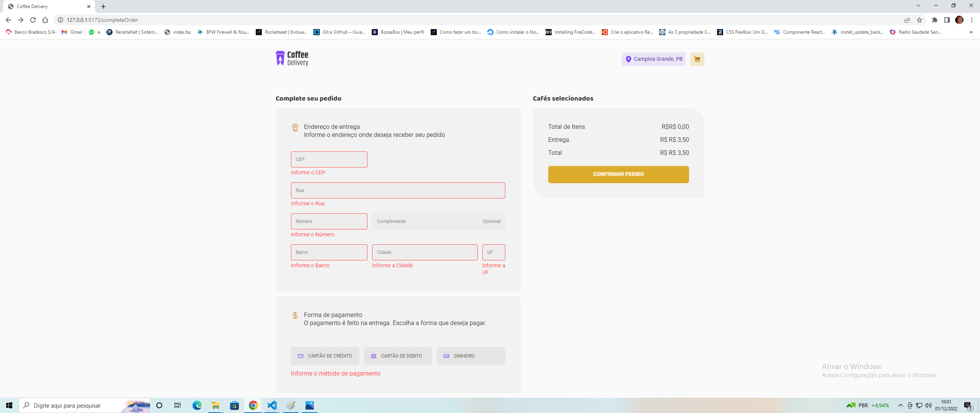Viewport: 980px width, 413px height.
Task: Show hidden system tray icons
Action: click(900, 405)
